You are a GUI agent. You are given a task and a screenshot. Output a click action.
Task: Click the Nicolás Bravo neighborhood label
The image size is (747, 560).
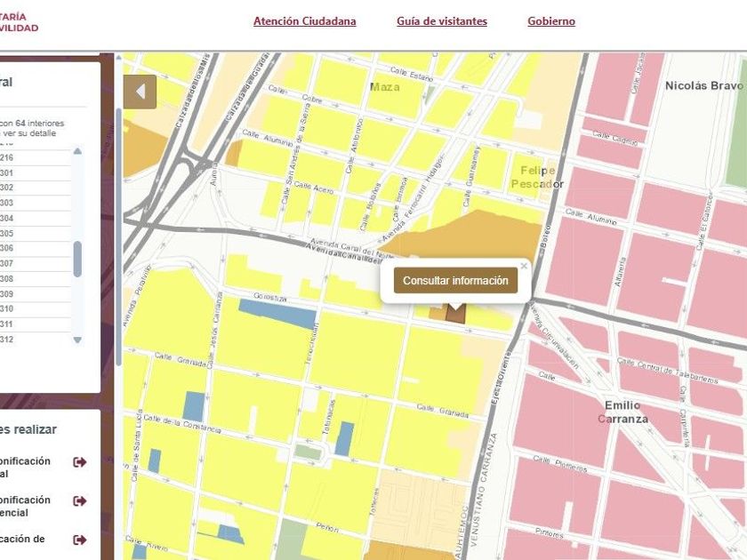tap(703, 85)
